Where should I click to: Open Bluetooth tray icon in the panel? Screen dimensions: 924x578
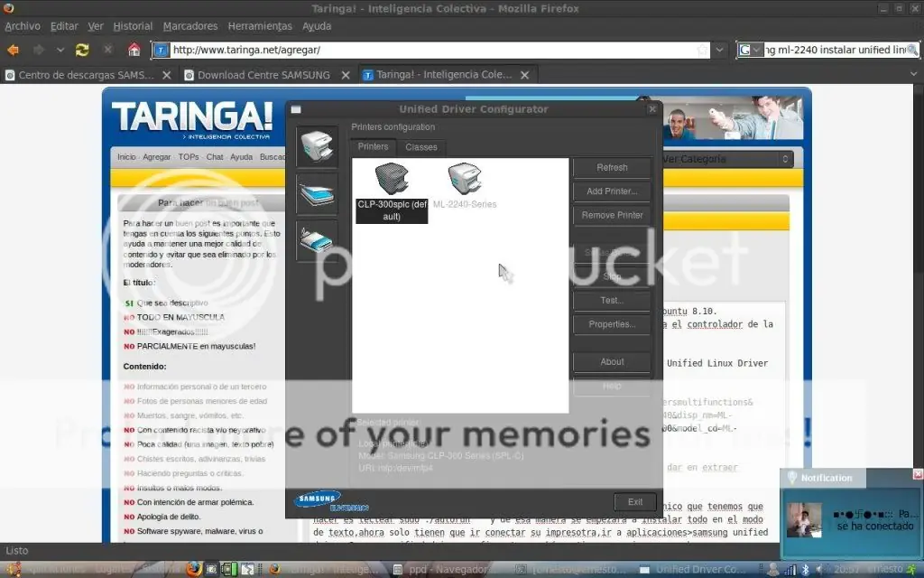805,570
